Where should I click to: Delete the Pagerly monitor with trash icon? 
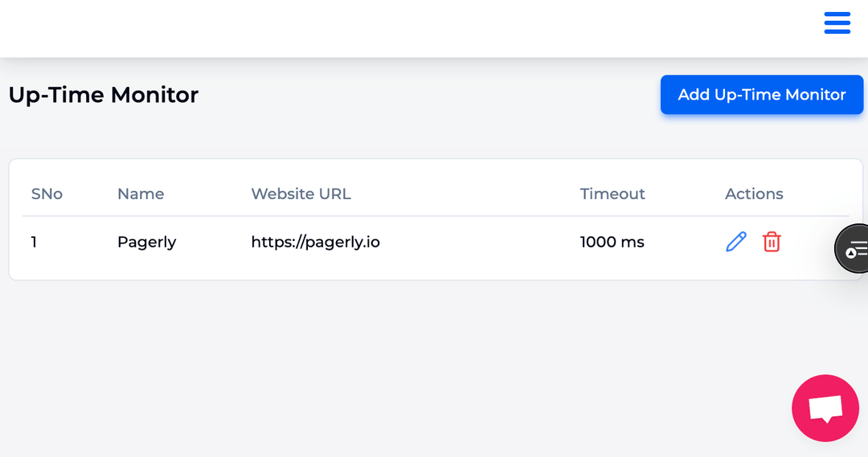pyautogui.click(x=772, y=242)
